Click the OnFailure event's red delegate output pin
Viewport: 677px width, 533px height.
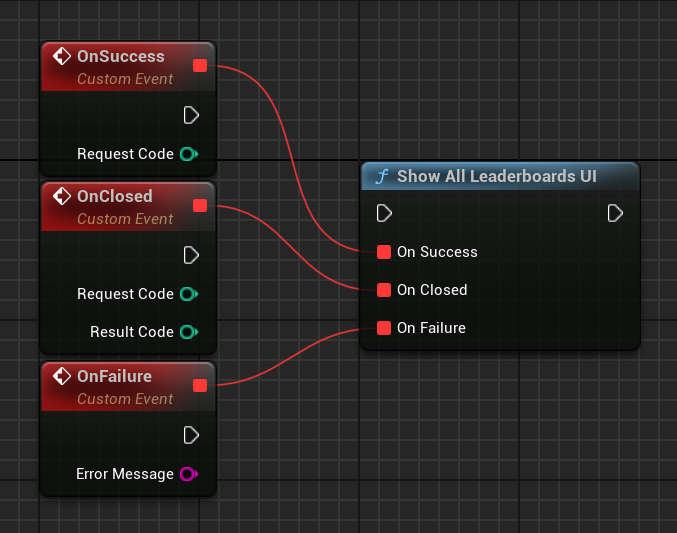tap(199, 386)
